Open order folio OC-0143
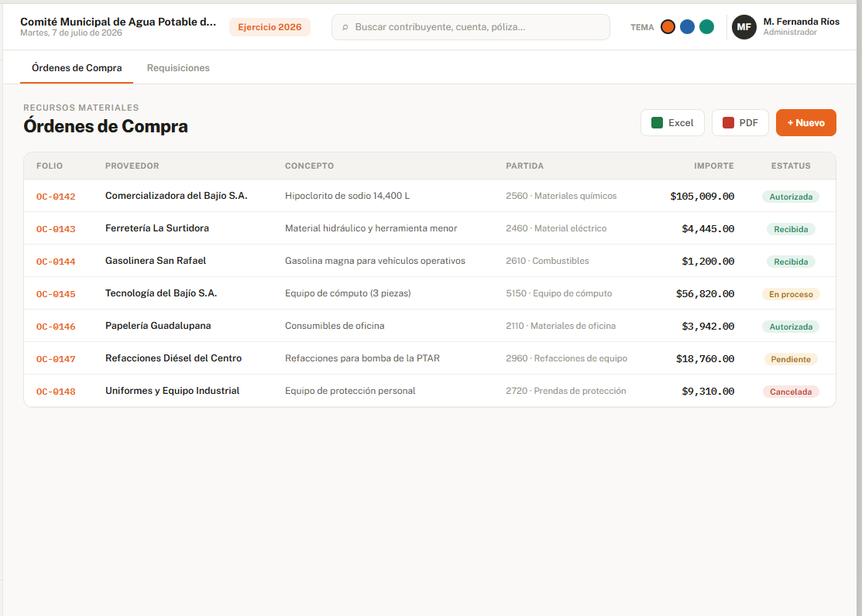Viewport: 862px width, 616px height. [56, 229]
